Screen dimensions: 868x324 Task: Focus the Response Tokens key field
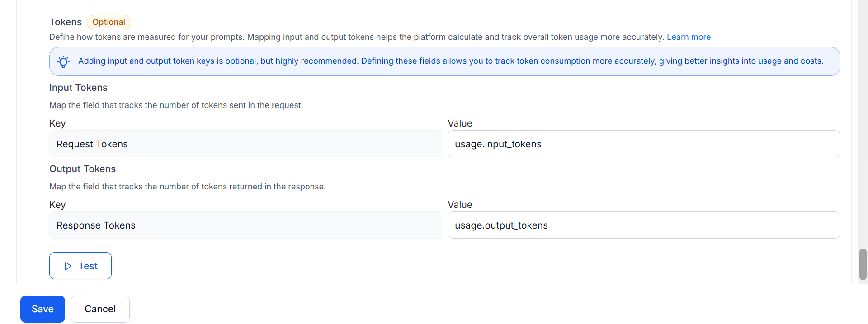point(245,225)
